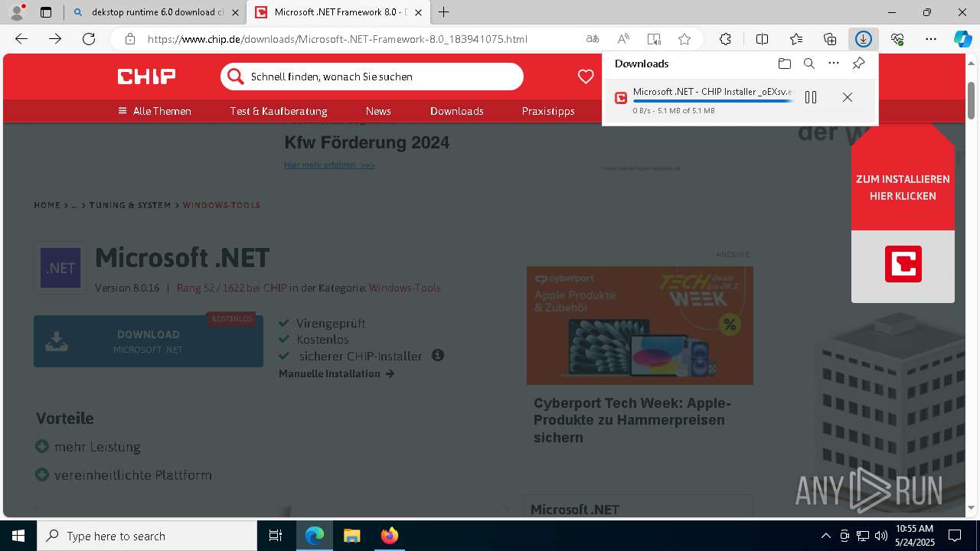The height and width of the screenshot is (551, 980).
Task: Open downloads folder icon
Action: coord(784,64)
